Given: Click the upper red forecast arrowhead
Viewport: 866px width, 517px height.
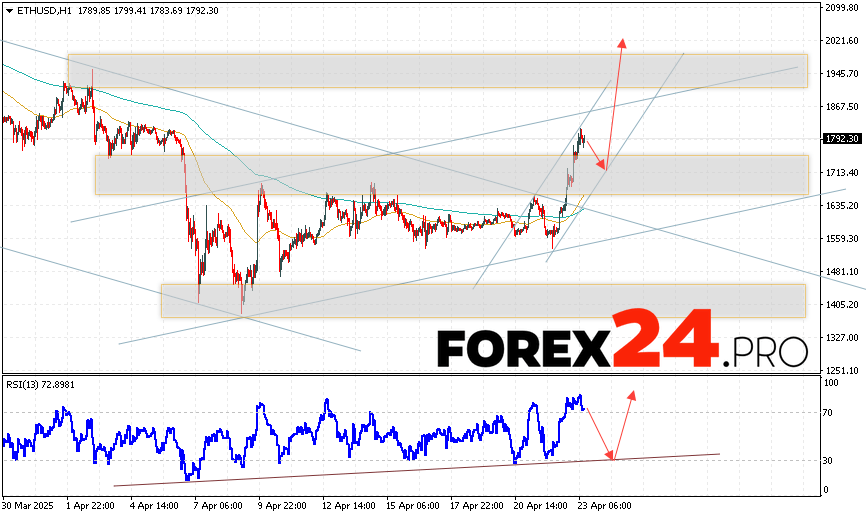Looking at the screenshot, I should pos(622,41).
